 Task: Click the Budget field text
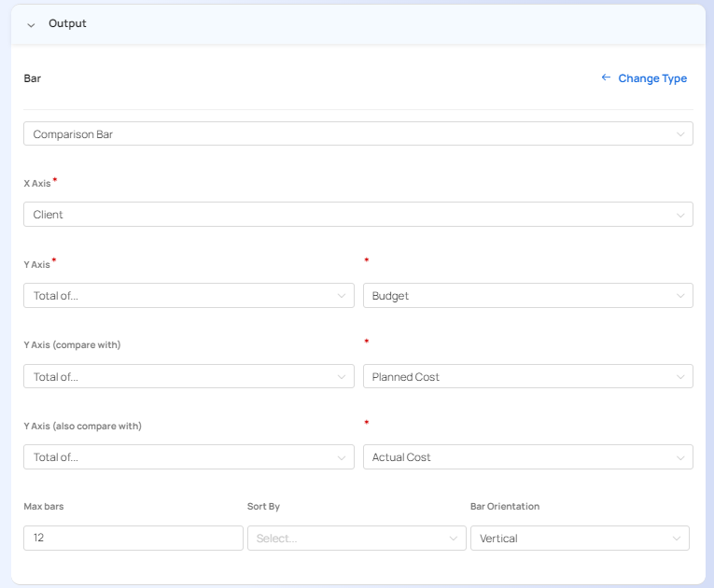click(x=390, y=296)
